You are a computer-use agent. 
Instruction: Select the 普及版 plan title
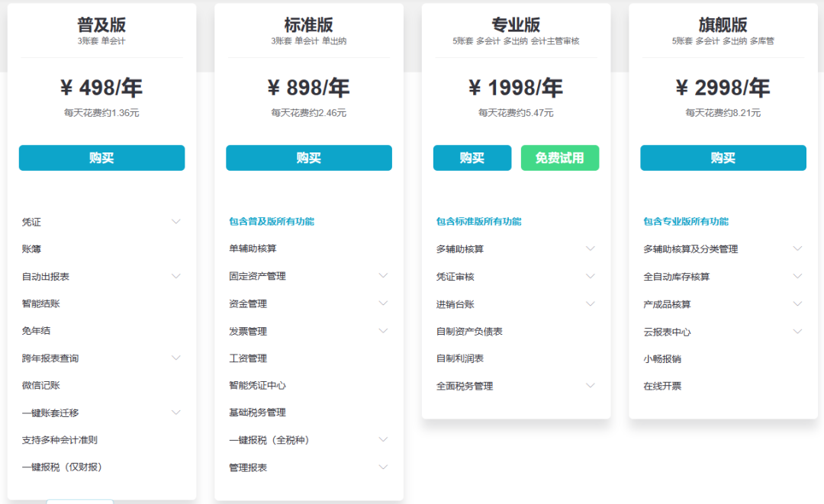click(101, 24)
